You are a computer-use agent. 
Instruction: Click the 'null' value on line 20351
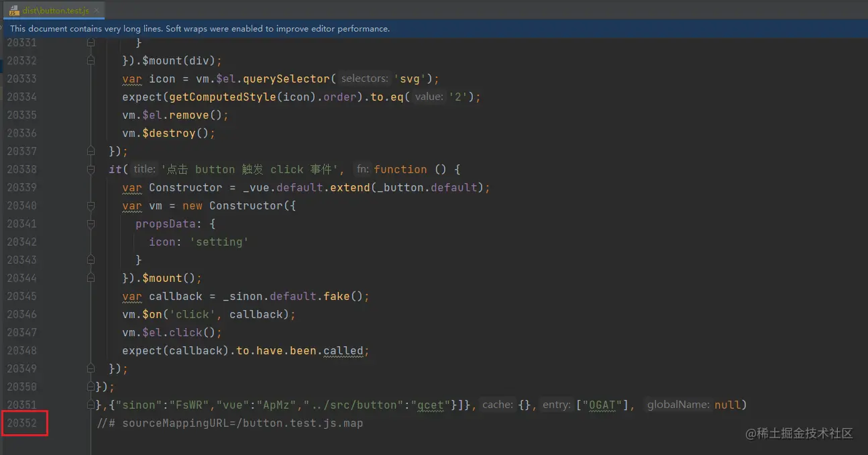(x=727, y=405)
